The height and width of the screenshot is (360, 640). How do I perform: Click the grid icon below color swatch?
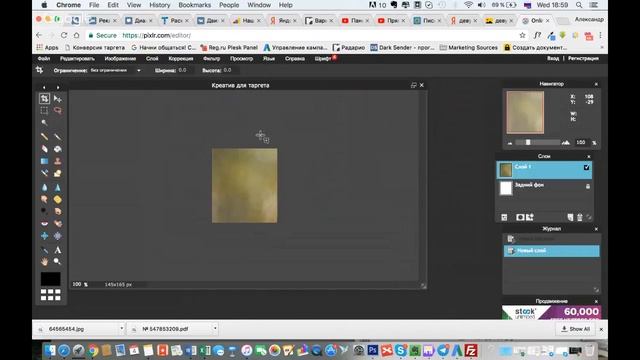[51, 295]
